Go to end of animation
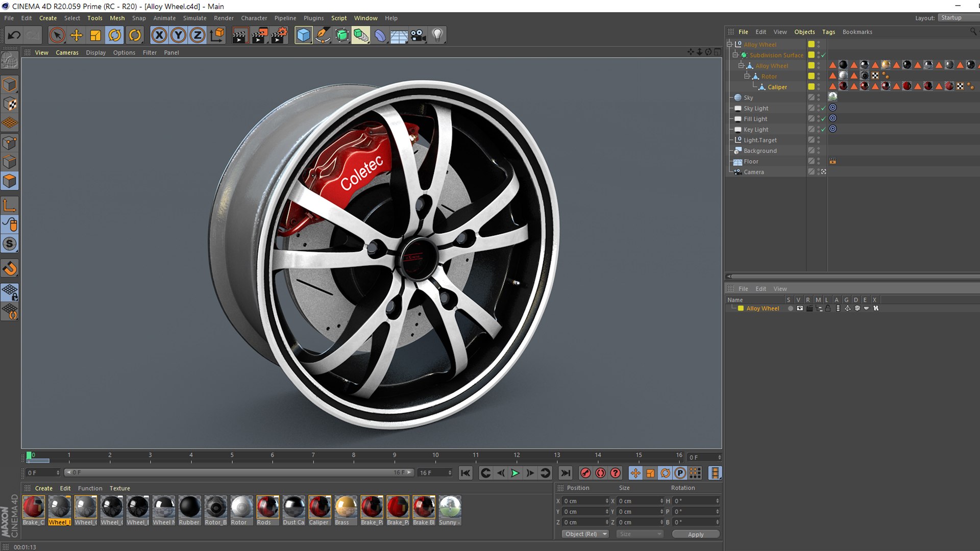Image resolution: width=980 pixels, height=551 pixels. [565, 473]
